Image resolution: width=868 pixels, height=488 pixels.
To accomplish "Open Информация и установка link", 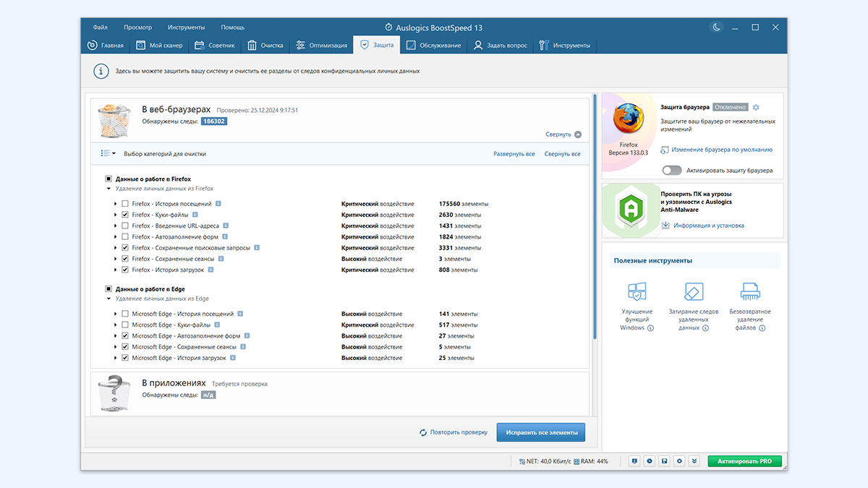I will point(709,226).
